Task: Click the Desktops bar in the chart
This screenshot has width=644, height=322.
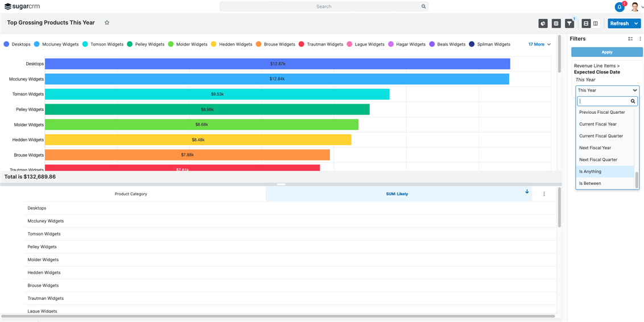Action: [277, 64]
